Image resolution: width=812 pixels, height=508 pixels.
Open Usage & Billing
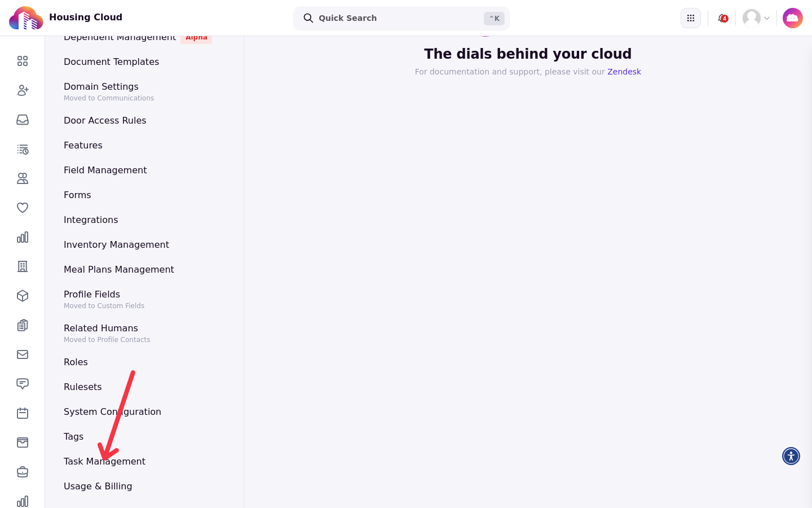98,486
